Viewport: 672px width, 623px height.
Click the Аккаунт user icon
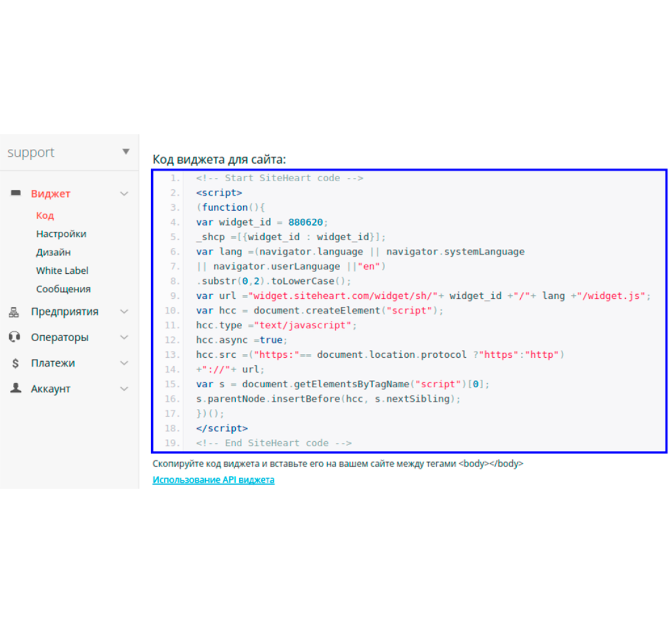[x=16, y=388]
